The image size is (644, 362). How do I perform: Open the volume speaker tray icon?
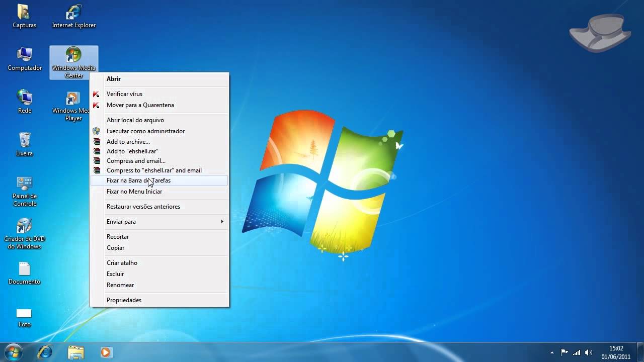[x=589, y=352]
